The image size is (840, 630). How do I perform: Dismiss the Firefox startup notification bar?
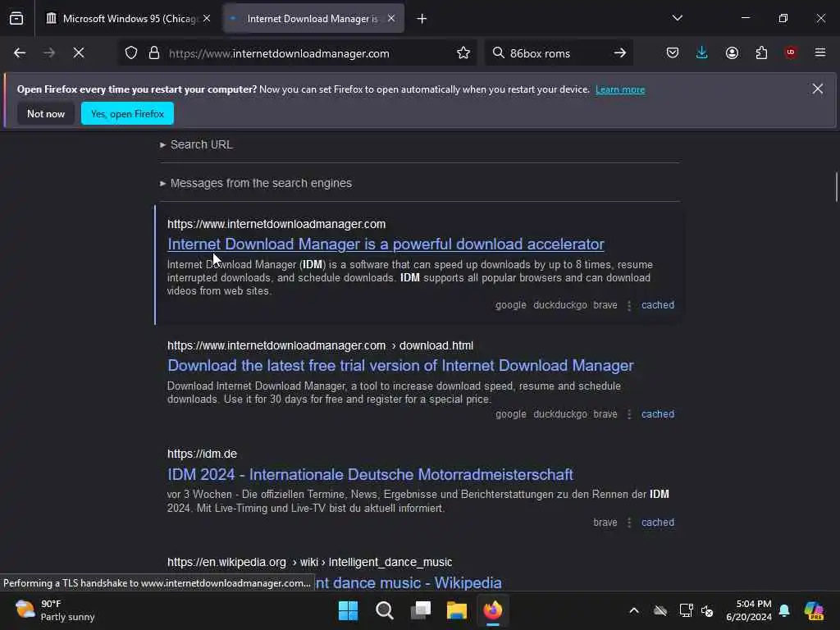pyautogui.click(x=818, y=89)
